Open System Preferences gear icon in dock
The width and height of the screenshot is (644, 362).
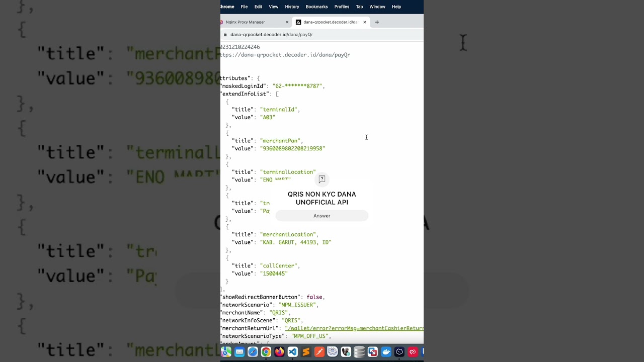333,352
